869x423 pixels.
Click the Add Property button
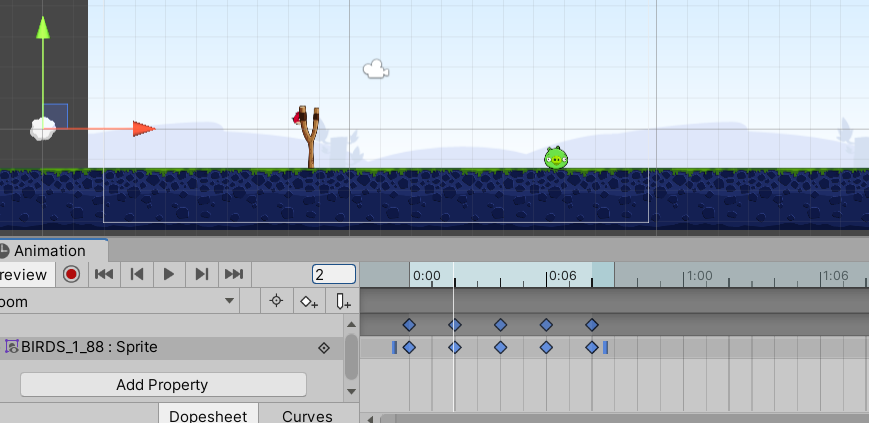click(163, 385)
